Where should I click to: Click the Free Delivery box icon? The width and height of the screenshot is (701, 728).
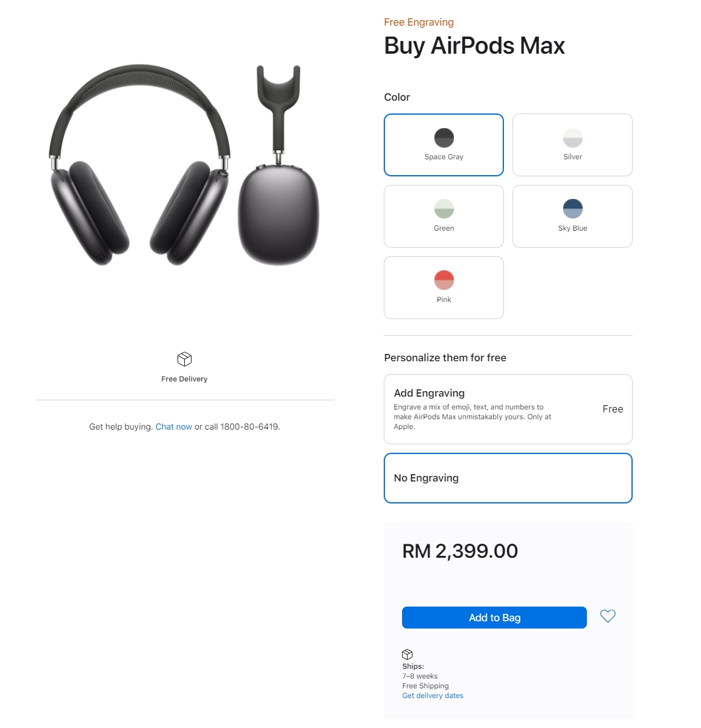[184, 359]
